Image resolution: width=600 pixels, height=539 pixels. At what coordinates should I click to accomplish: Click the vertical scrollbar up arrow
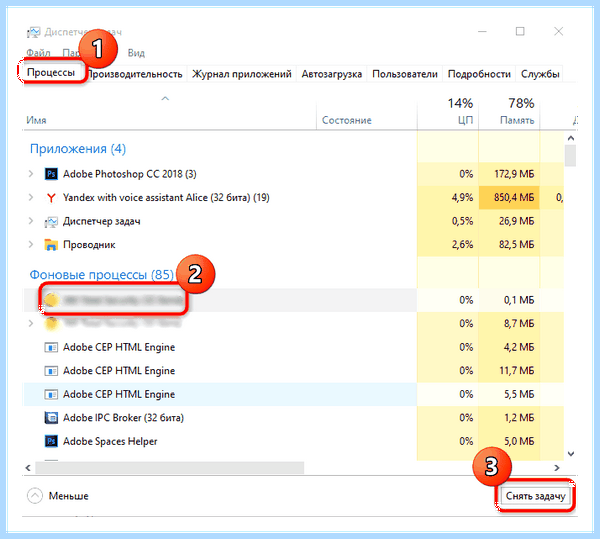click(x=571, y=138)
